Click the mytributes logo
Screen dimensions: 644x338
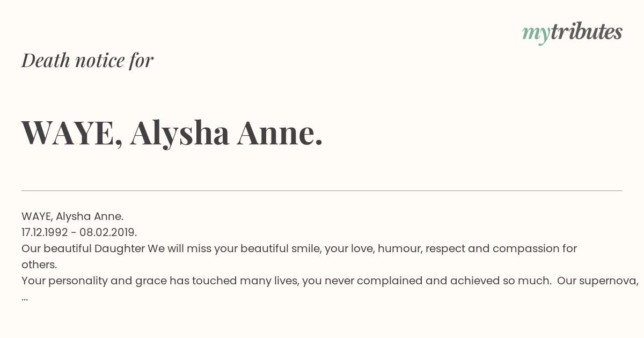click(572, 33)
